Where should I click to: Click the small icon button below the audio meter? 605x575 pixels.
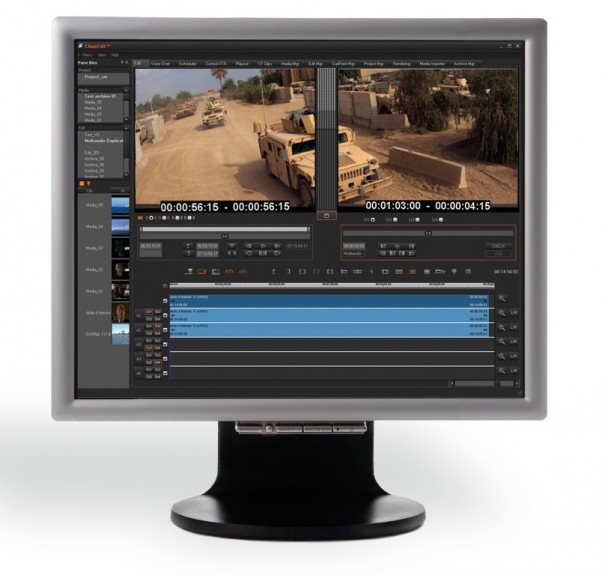328,215
